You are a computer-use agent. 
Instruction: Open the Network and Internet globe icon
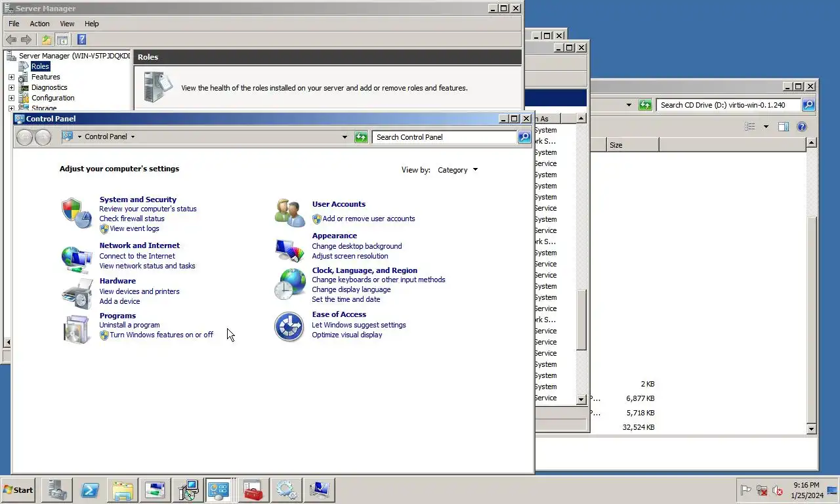tap(76, 259)
